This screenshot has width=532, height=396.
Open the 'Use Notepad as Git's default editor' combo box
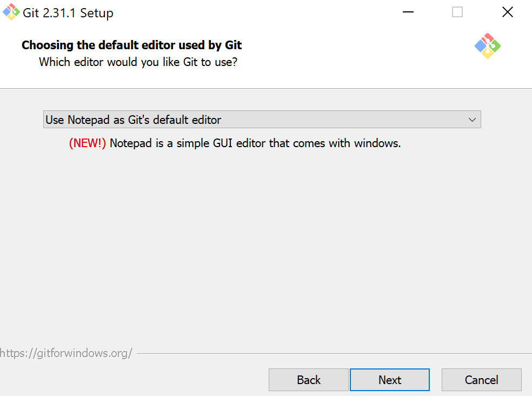point(262,120)
